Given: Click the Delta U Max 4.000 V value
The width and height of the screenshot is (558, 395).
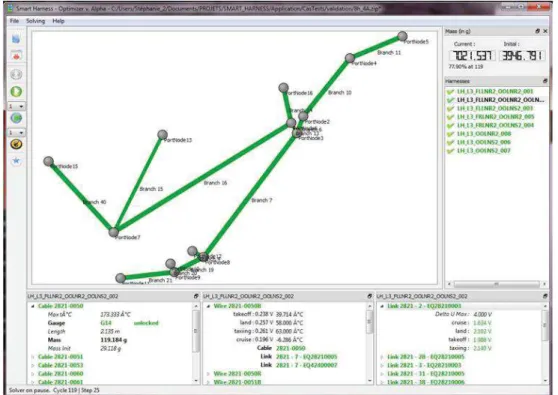Looking at the screenshot, I should (x=483, y=315).
